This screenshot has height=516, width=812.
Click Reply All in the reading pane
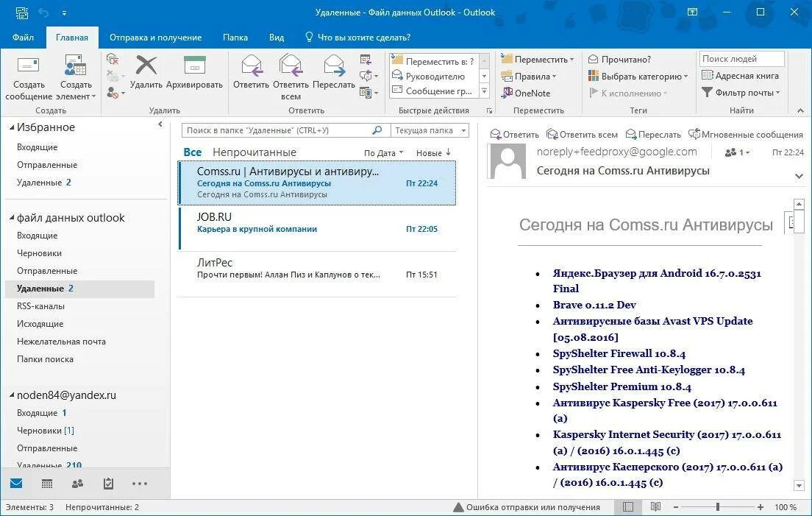coord(583,135)
